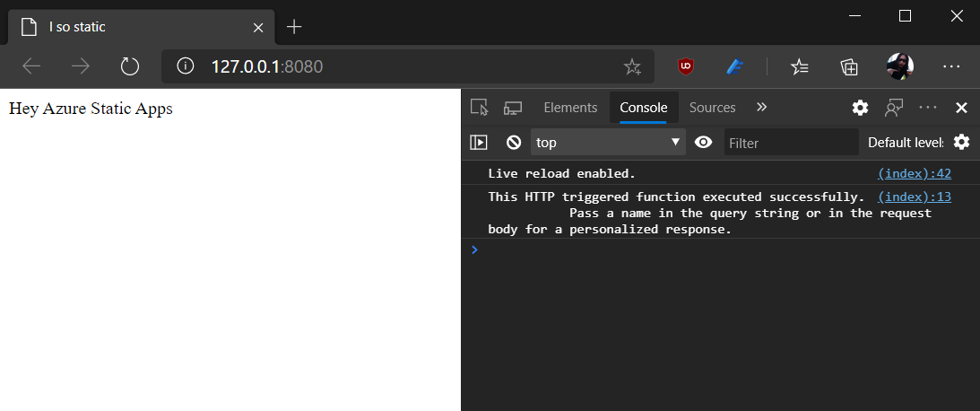Toggle the console sidebar panel
980x411 pixels.
[x=479, y=143]
